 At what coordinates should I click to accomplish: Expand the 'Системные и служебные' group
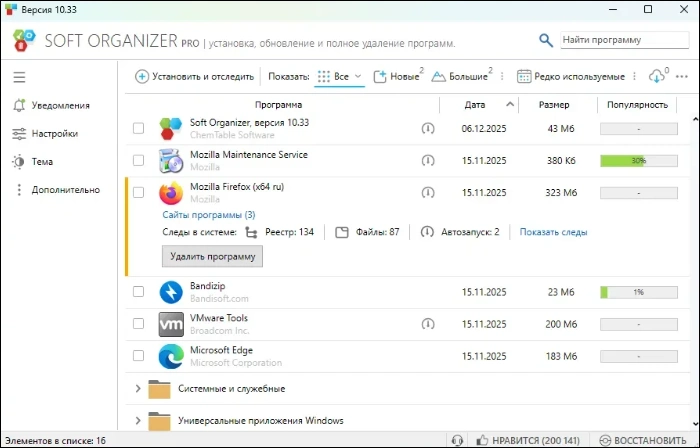(x=138, y=388)
